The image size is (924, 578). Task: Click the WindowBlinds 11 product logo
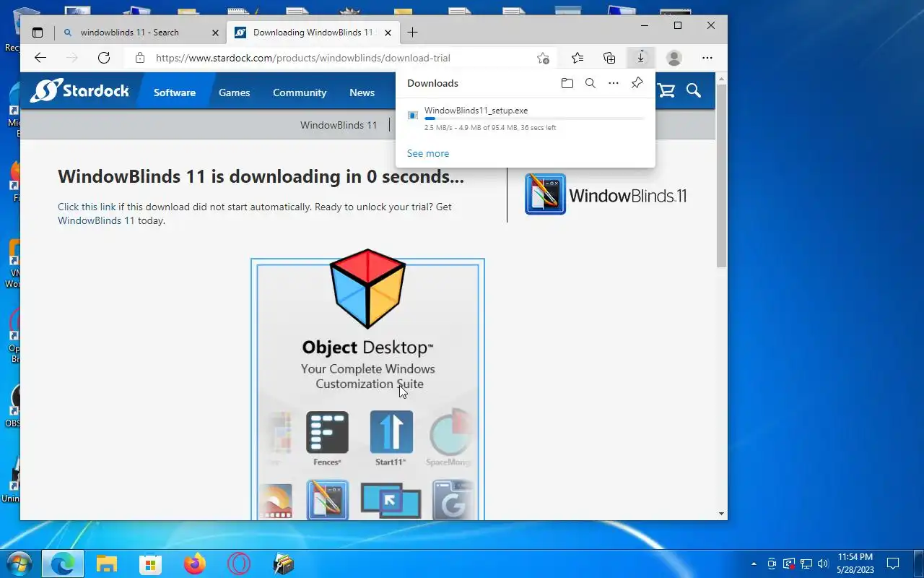[606, 194]
